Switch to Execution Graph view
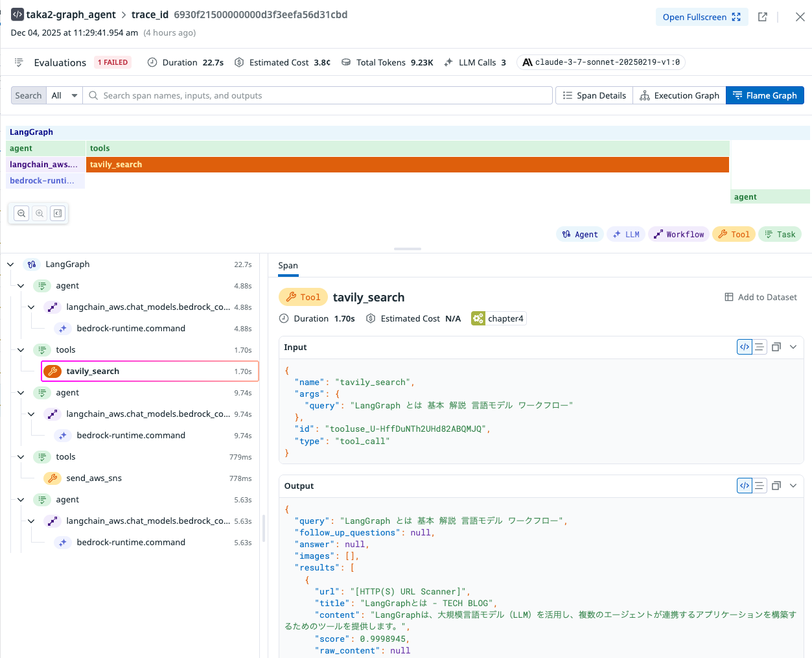This screenshot has height=658, width=812. 679,95
